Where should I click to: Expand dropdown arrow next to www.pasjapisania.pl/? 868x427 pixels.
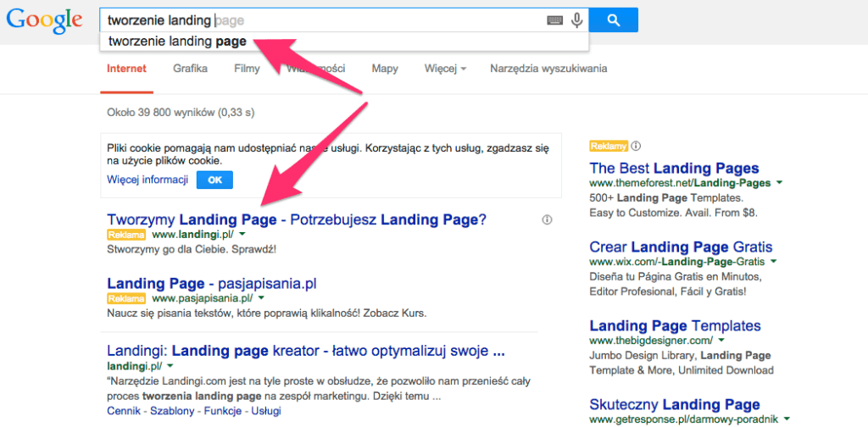(262, 299)
